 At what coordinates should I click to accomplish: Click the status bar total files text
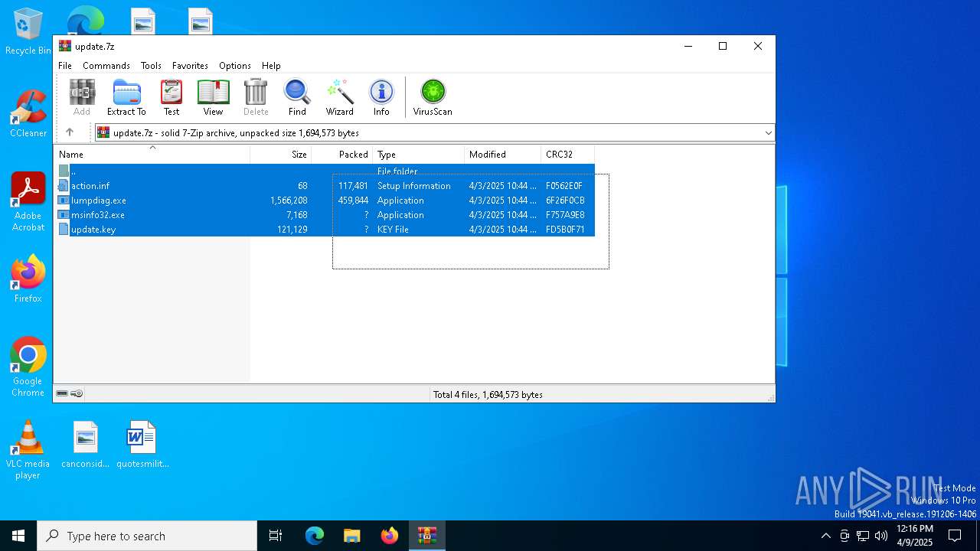coord(488,395)
